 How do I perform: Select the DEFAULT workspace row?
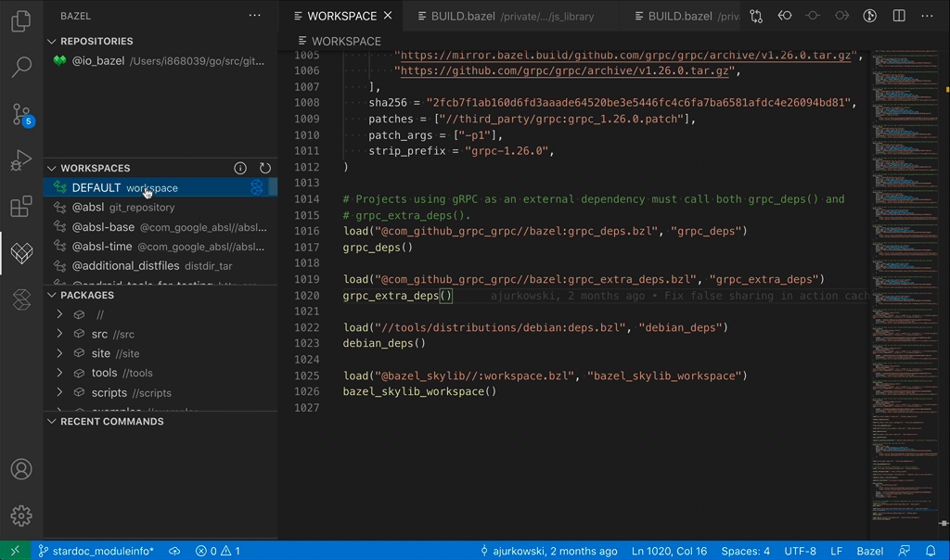(160, 187)
